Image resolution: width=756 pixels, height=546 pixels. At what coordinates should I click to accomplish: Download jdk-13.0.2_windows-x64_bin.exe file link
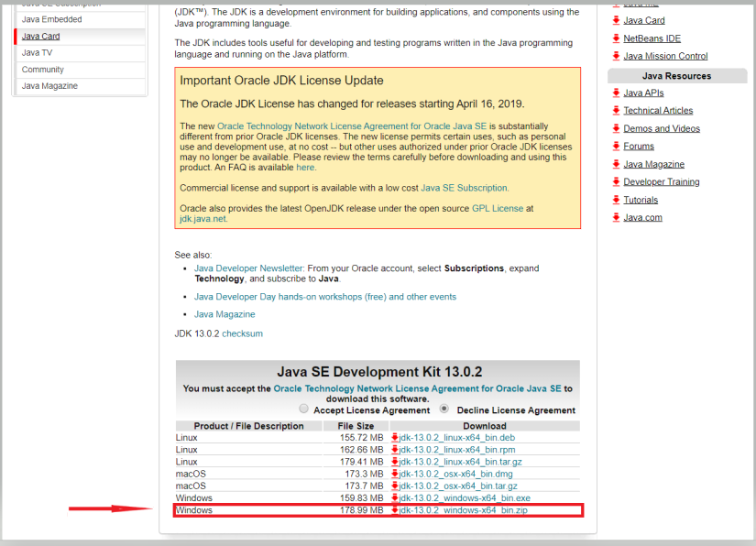click(x=465, y=497)
